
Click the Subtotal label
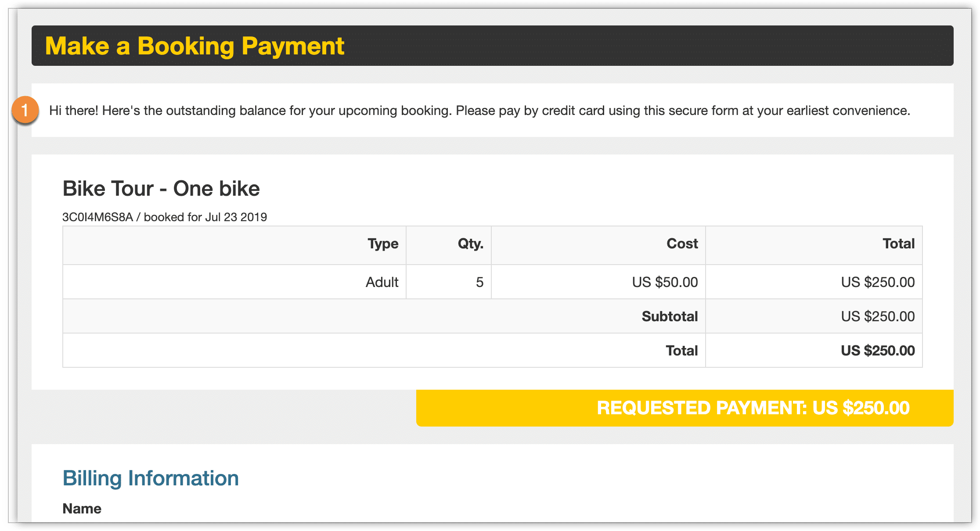pos(670,316)
